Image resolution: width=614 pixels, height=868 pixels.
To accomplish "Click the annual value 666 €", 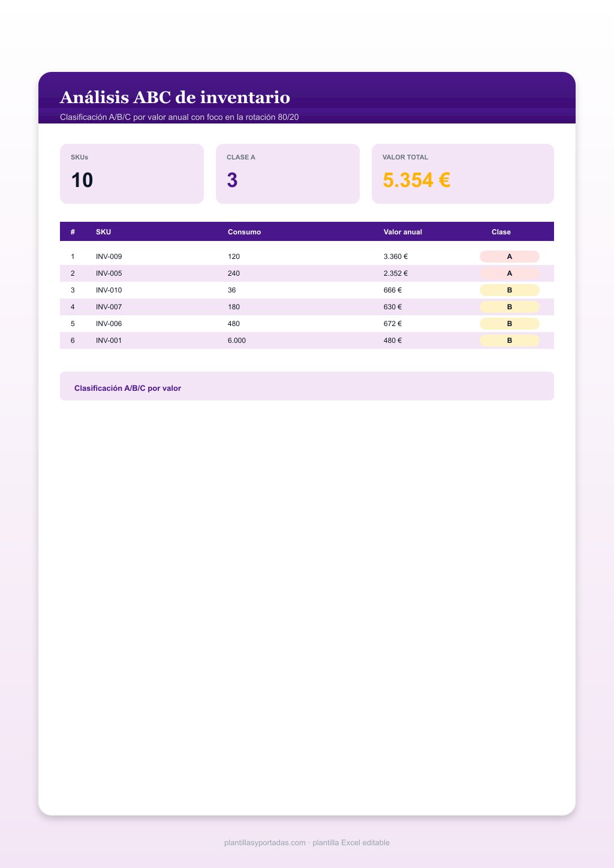I will (393, 290).
